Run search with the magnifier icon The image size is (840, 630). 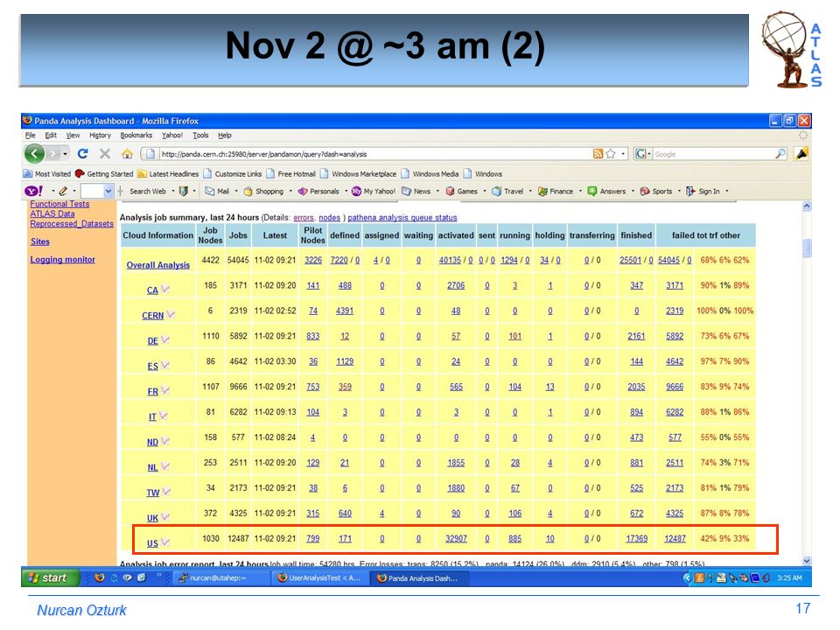click(x=780, y=154)
